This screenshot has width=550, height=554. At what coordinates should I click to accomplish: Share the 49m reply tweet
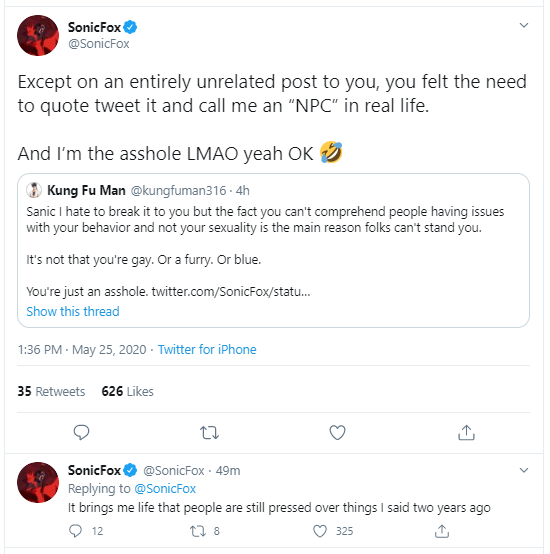[x=442, y=531]
